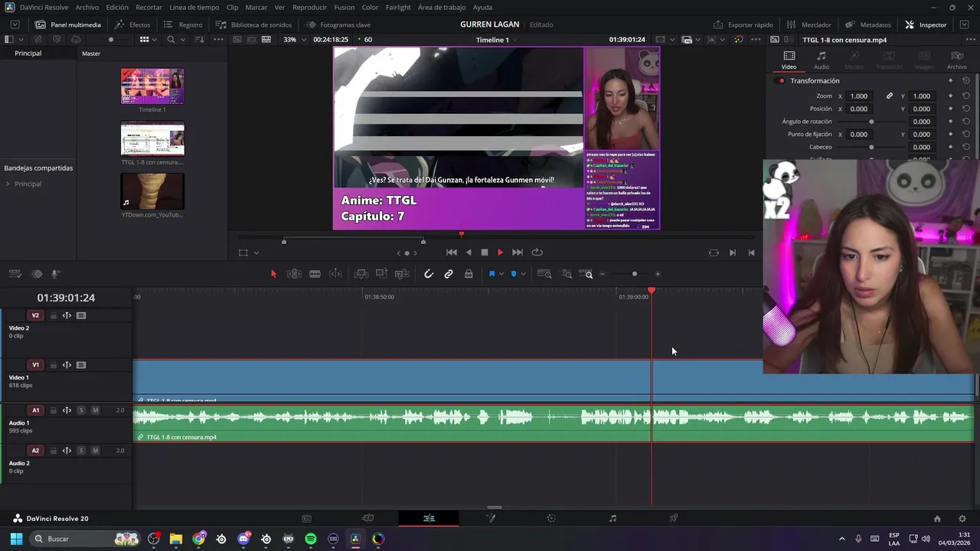The height and width of the screenshot is (551, 980).
Task: Open the flag color dropdown arrow
Action: click(501, 274)
